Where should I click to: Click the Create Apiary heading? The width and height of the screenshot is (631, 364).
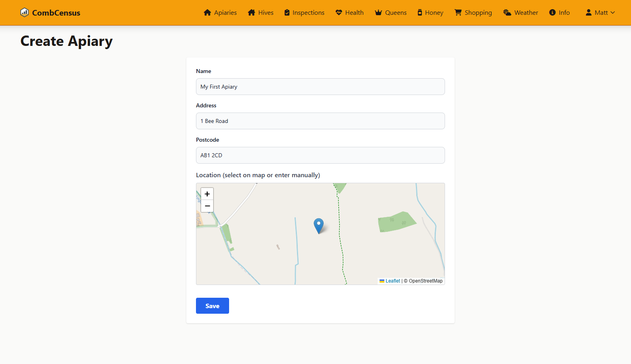pyautogui.click(x=67, y=41)
